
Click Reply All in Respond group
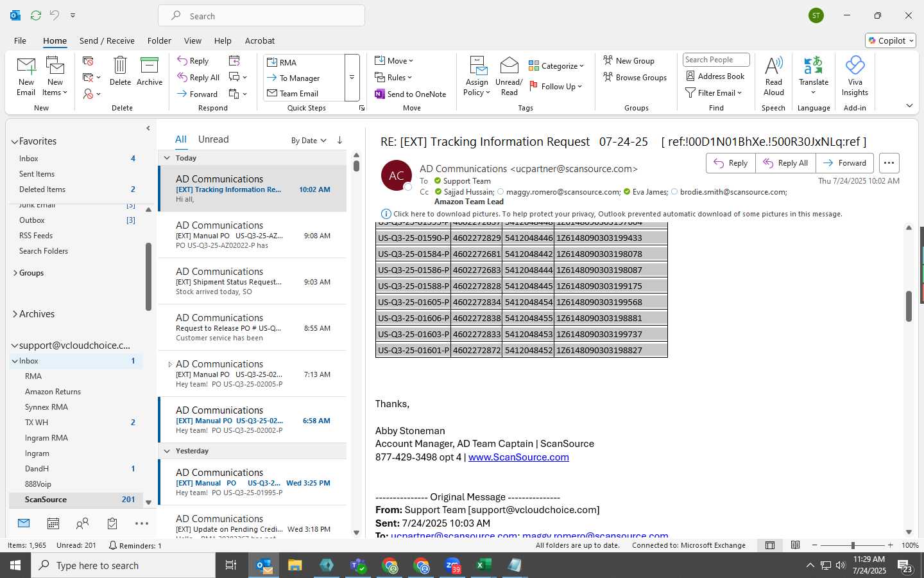[198, 78]
